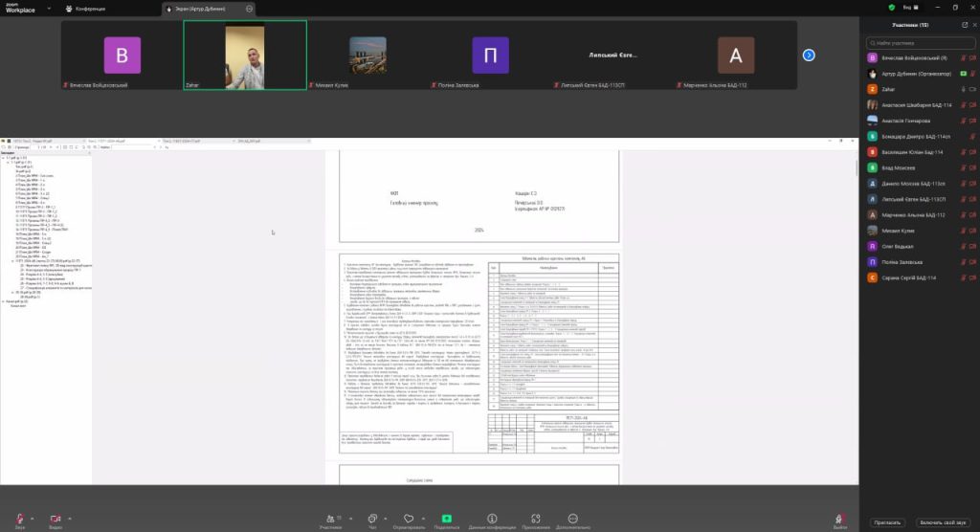Click the green Share screen icon

[x=446, y=518]
